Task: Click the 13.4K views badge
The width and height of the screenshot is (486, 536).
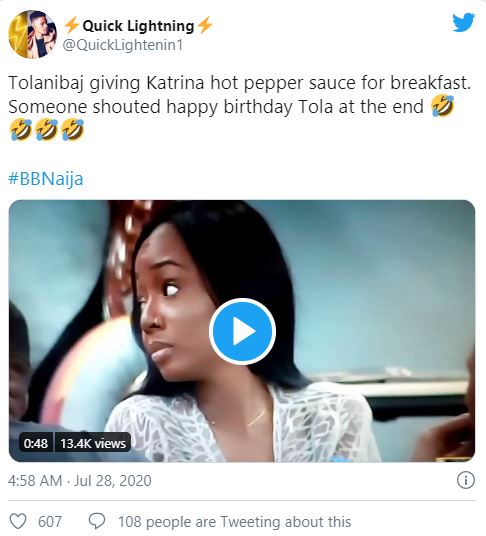Action: (93, 443)
